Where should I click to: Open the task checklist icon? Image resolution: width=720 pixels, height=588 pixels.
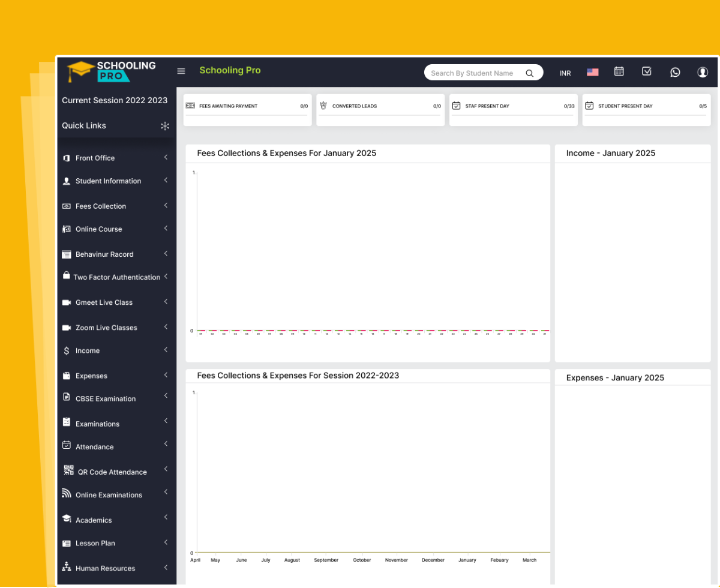(647, 72)
